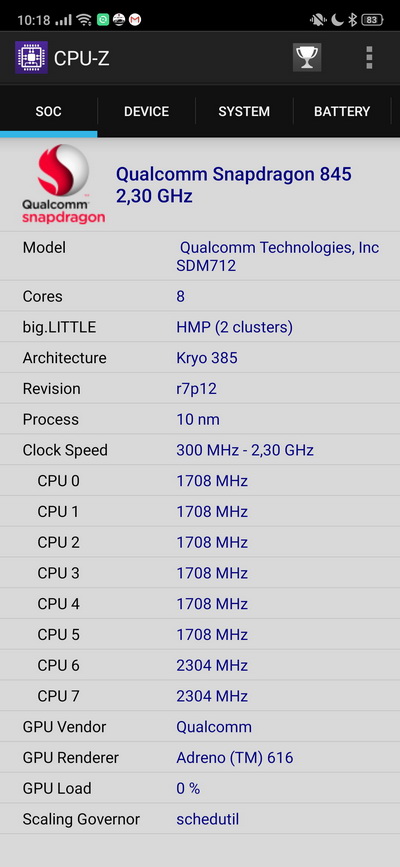Image resolution: width=400 pixels, height=867 pixels.
Task: Switch to the SYSTEM tab
Action: (244, 111)
